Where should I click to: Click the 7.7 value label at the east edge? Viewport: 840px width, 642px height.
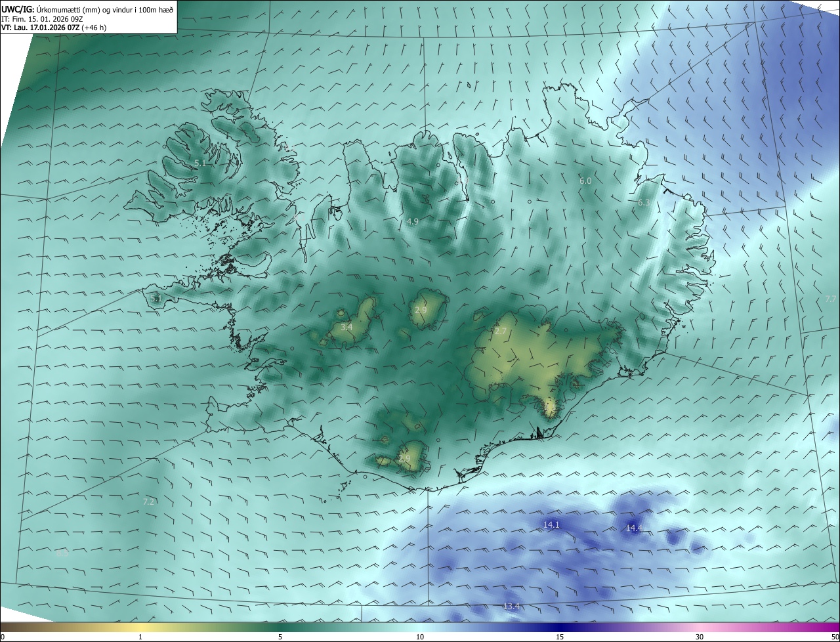830,299
